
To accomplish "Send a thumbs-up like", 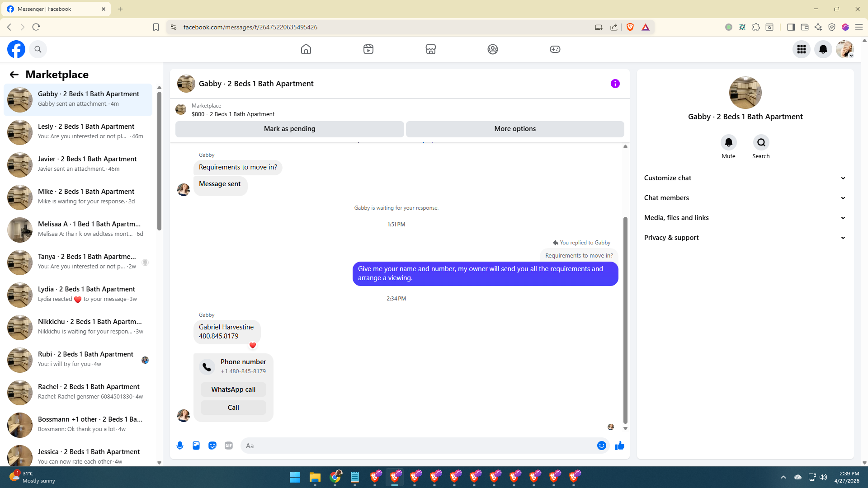I will coord(620,446).
